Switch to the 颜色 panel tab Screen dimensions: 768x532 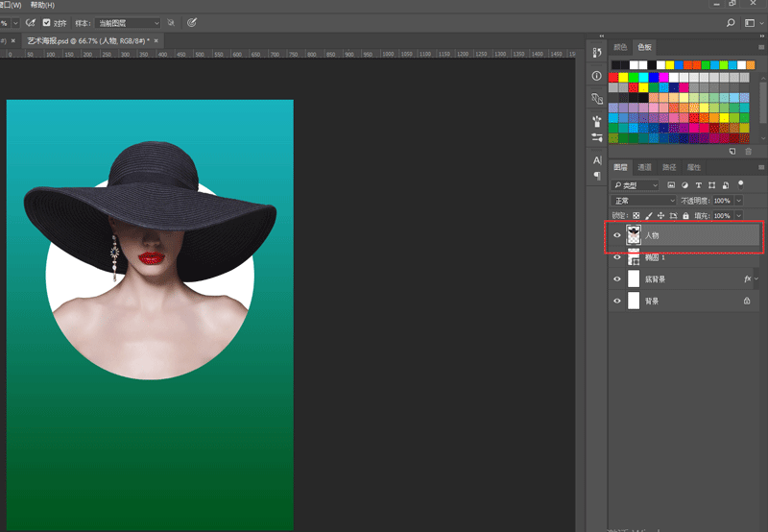click(620, 47)
